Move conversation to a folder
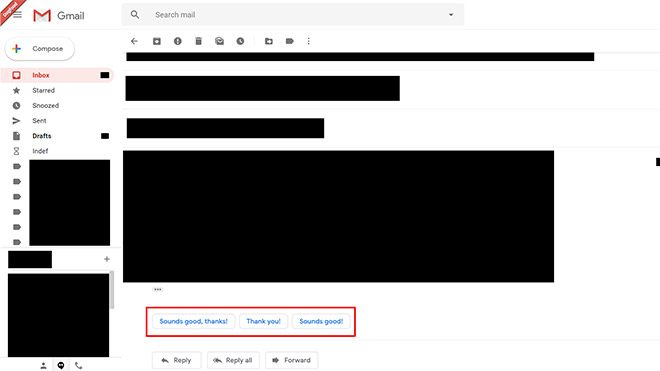This screenshot has width=660, height=371. pos(269,41)
